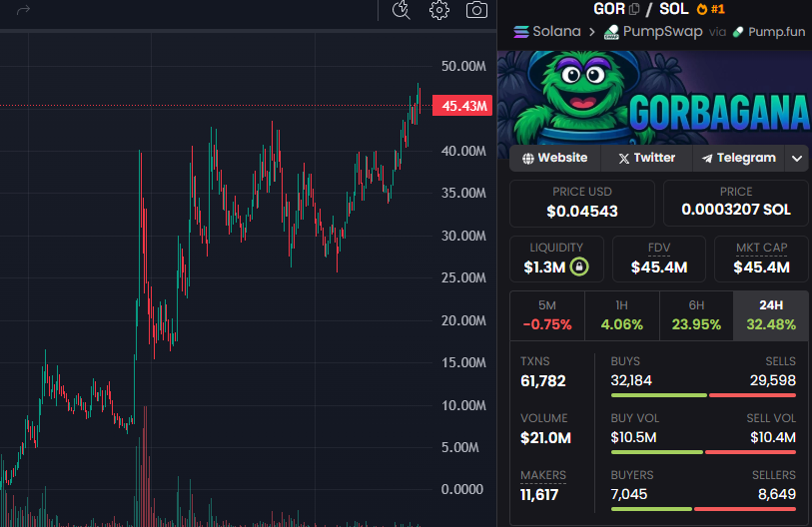
Task: Select the 1H timeframe tab
Action: click(x=622, y=315)
